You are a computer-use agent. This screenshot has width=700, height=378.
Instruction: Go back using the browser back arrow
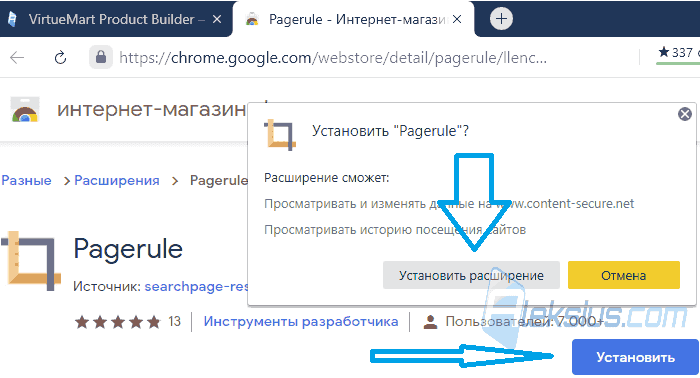pyautogui.click(x=17, y=58)
